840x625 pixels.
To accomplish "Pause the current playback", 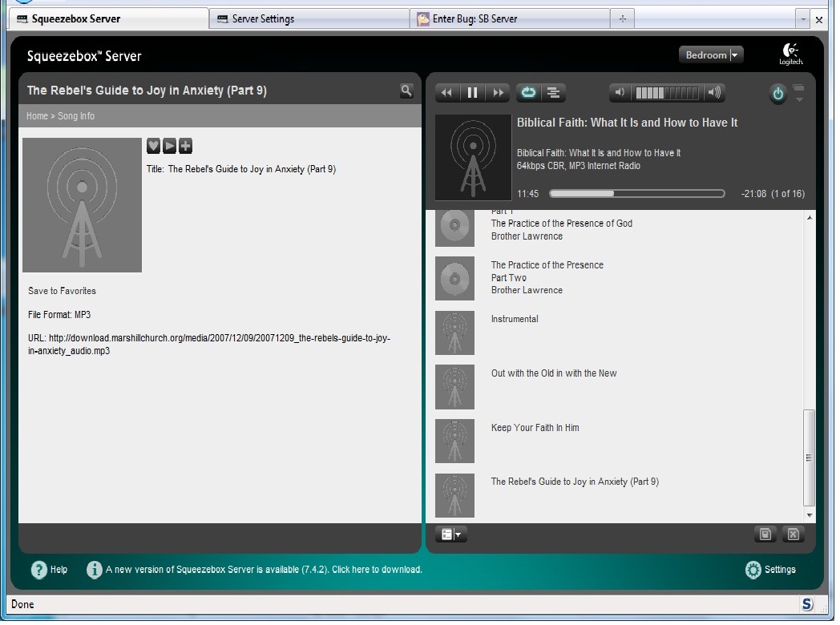I will coord(472,93).
